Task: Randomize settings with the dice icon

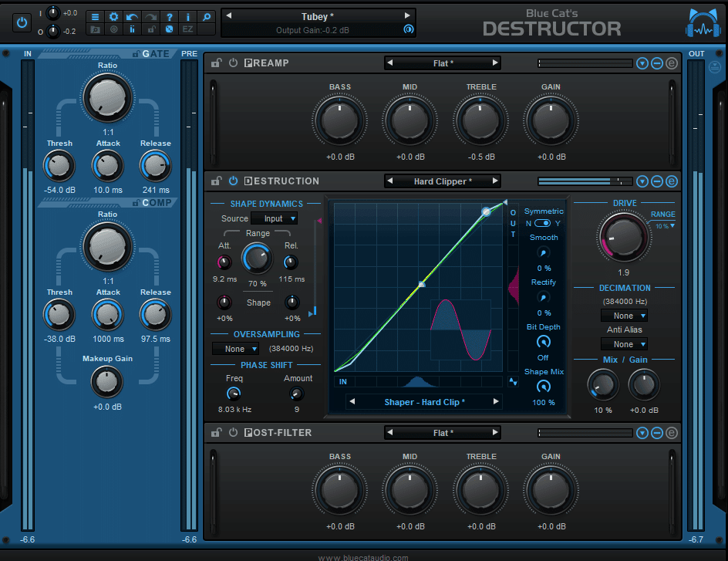Action: click(x=168, y=30)
